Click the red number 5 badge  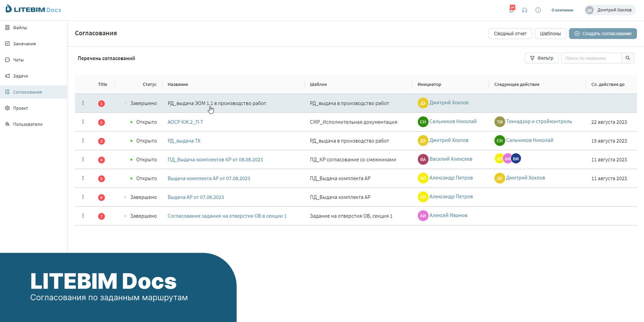pyautogui.click(x=101, y=178)
